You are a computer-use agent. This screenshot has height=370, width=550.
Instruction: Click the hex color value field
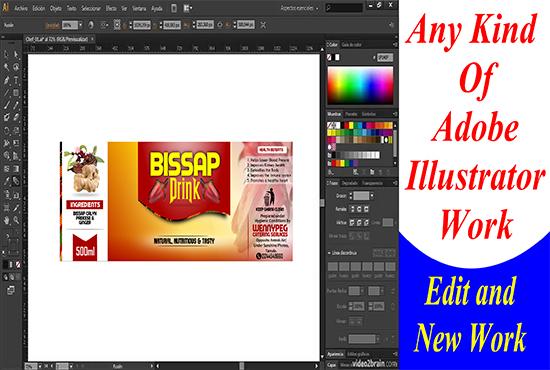tap(385, 57)
